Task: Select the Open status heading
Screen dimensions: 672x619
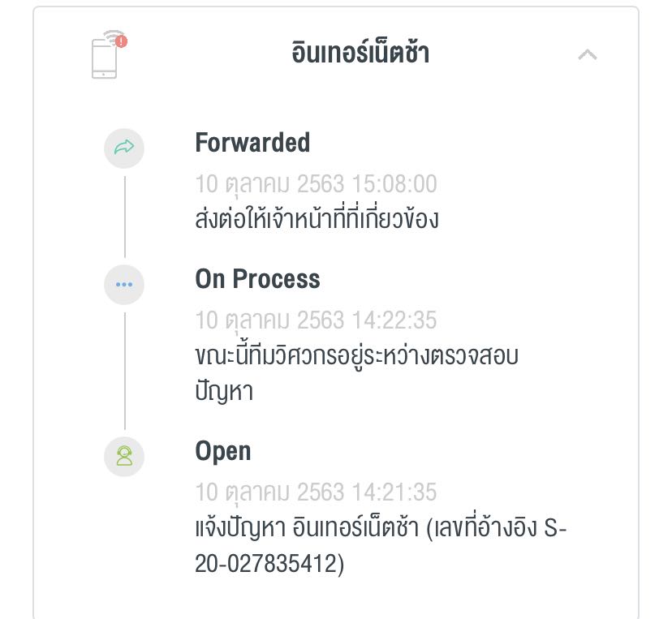Action: 223,452
